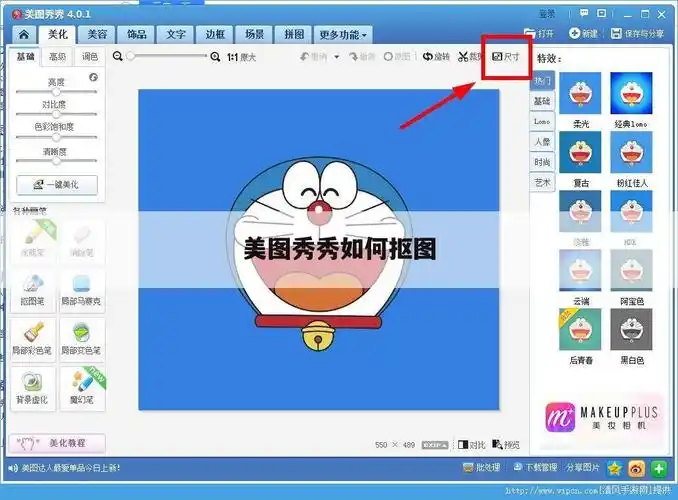The image size is (678, 500).
Task: Select the 时尚 effects category
Action: pos(542,162)
